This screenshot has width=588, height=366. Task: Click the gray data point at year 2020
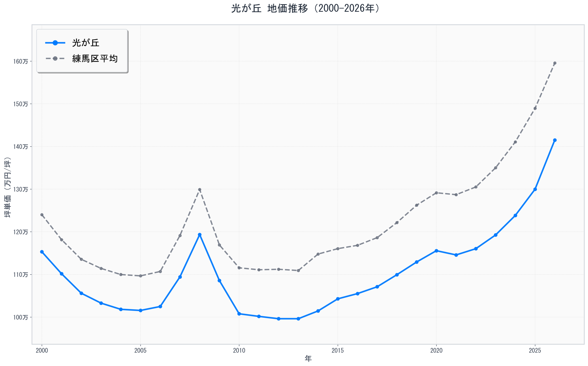436,193
